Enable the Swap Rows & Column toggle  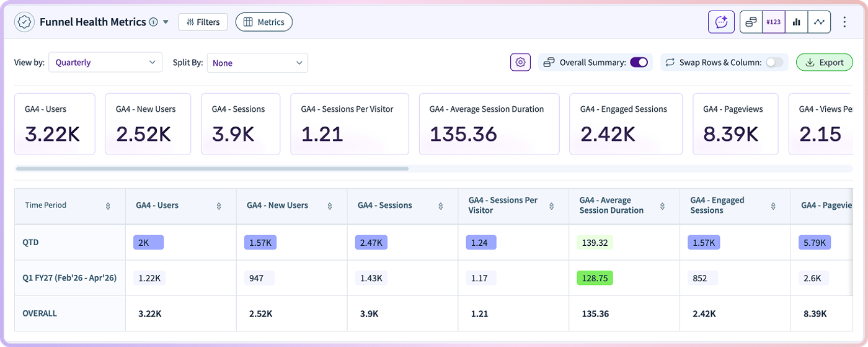tap(774, 62)
